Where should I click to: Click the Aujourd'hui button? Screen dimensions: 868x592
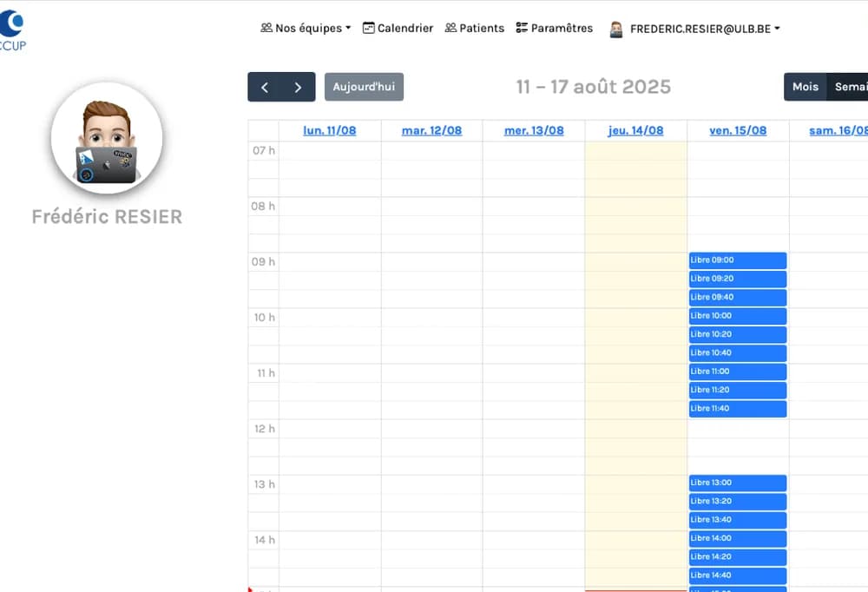point(364,87)
